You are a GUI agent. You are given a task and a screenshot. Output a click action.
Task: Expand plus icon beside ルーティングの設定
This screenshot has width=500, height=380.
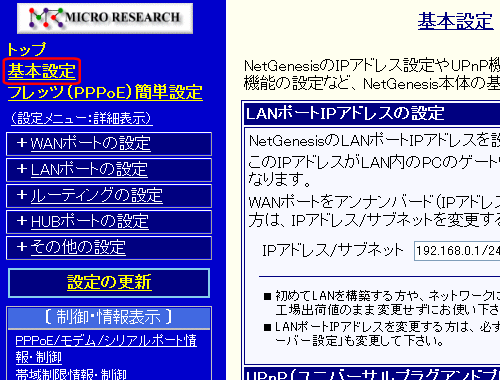pyautogui.click(x=22, y=195)
